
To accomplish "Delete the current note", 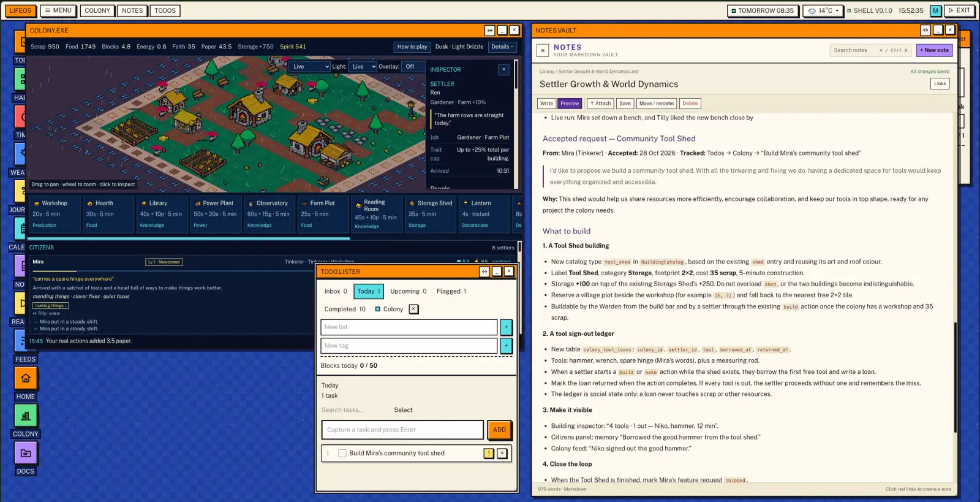I will (690, 104).
